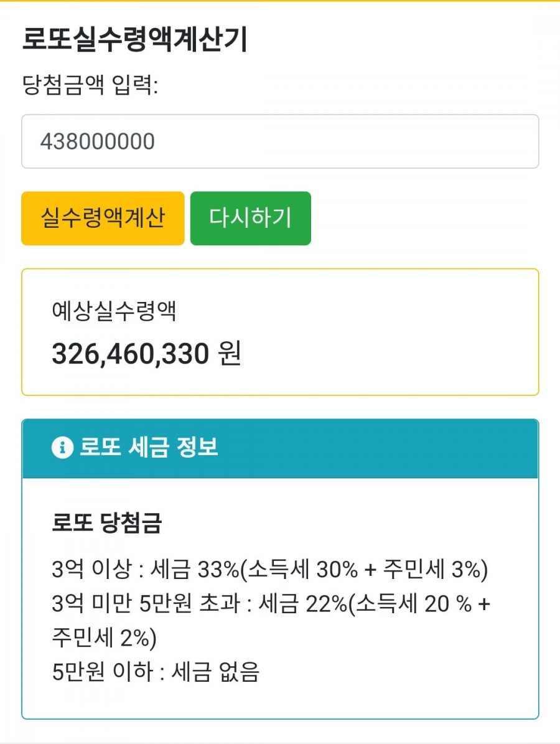
Task: Click the 로또 세금 정보 header text
Action: pyautogui.click(x=149, y=448)
